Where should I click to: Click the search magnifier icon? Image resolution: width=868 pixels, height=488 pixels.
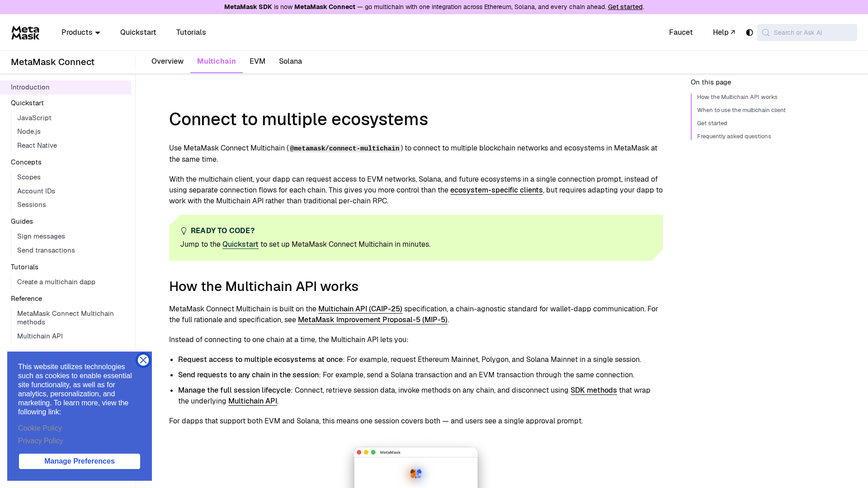tap(766, 33)
